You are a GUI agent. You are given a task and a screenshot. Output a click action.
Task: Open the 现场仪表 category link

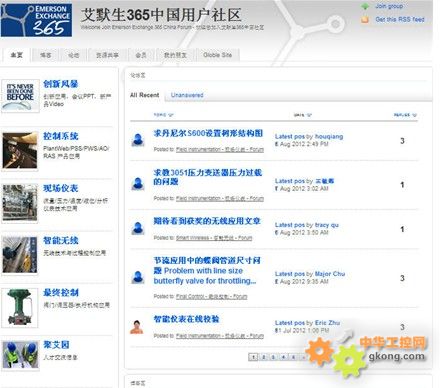pyautogui.click(x=61, y=188)
